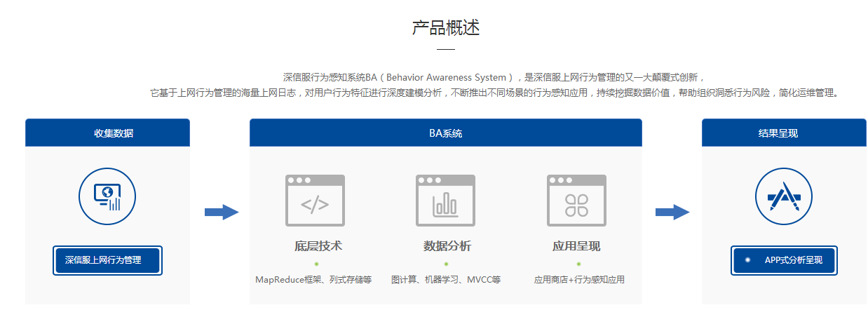Click the code brackets window icon
This screenshot has height=310, width=868.
pyautogui.click(x=315, y=201)
